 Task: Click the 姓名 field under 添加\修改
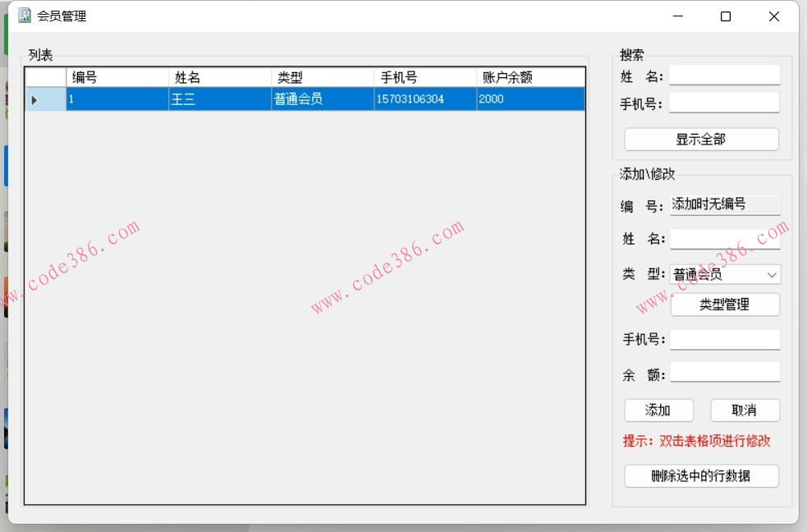pos(725,239)
